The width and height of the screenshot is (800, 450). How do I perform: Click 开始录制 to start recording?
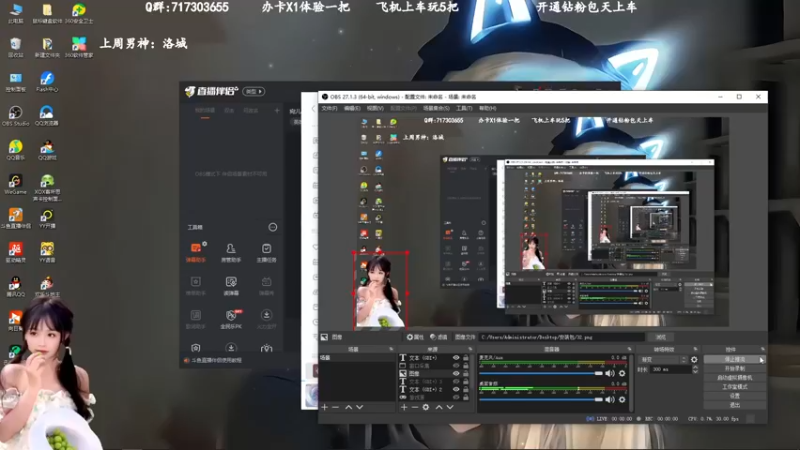pyautogui.click(x=735, y=368)
